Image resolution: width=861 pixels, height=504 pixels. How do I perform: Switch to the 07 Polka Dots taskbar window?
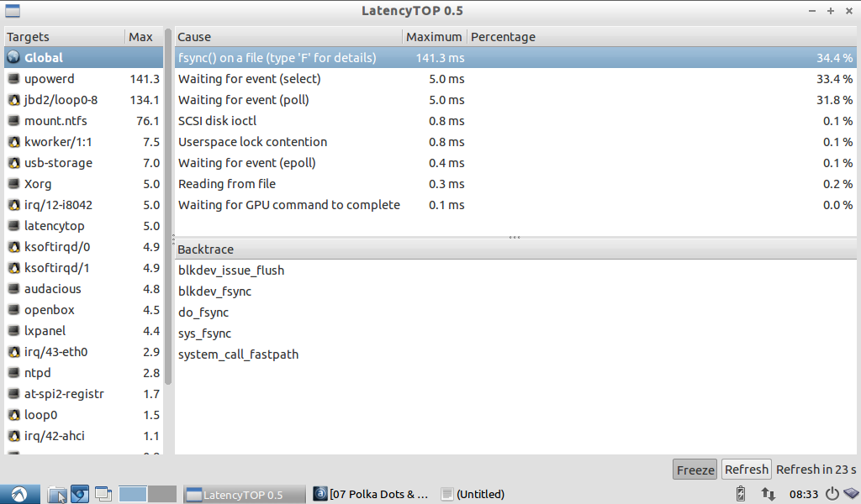pyautogui.click(x=371, y=494)
